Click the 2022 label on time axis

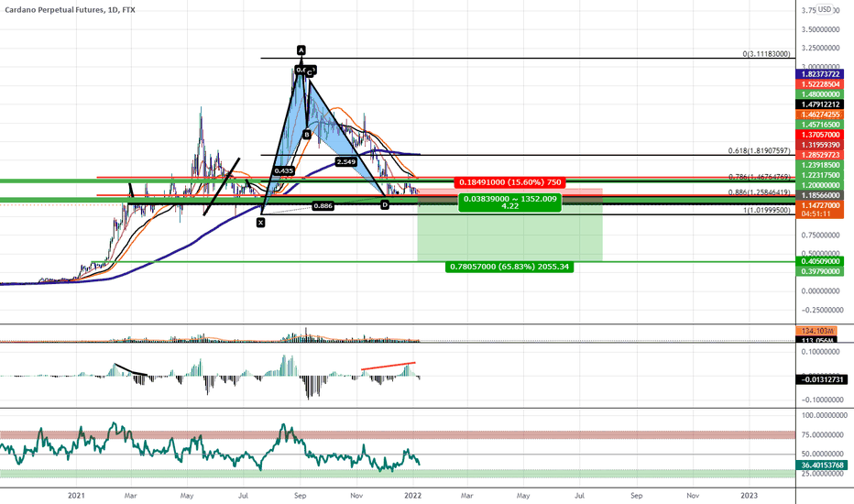pos(413,495)
